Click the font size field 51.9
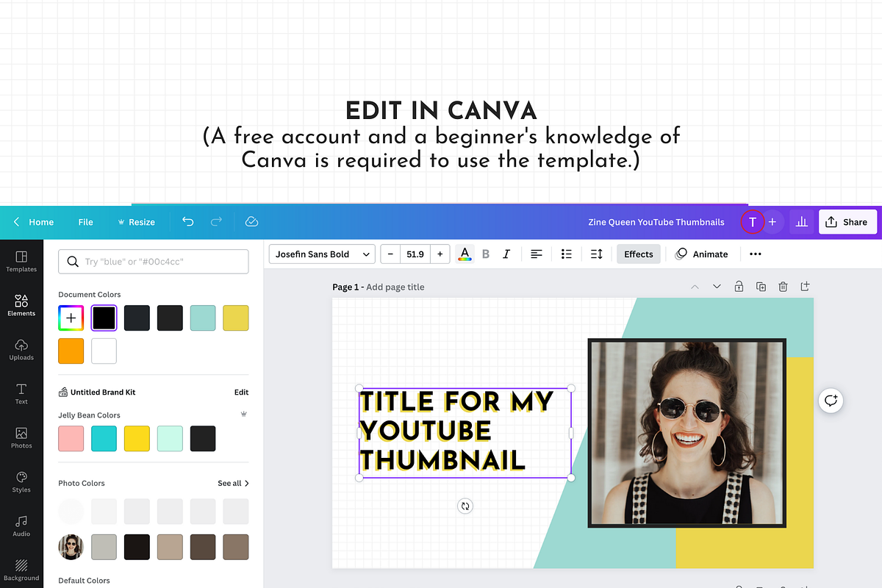Viewport: 882px width, 588px height. (415, 254)
